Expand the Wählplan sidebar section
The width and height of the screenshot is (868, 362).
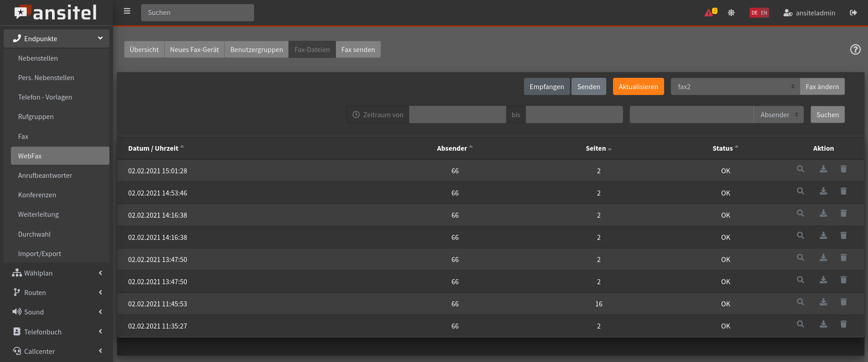(x=57, y=273)
